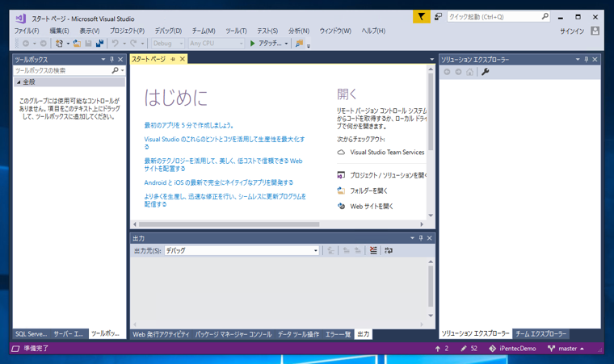Open the アタッチ button dropdown arrow
The width and height of the screenshot is (614, 364).
(x=286, y=44)
